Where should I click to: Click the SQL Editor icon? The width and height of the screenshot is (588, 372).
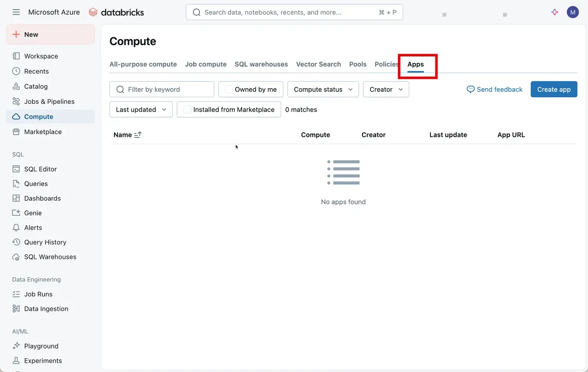coord(16,169)
